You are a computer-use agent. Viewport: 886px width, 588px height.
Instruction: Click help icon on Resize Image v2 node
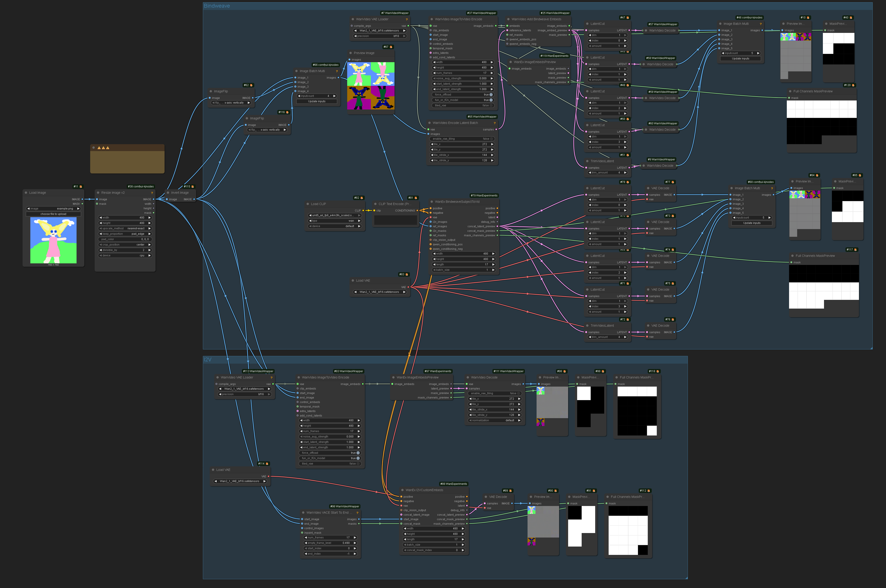click(x=152, y=193)
